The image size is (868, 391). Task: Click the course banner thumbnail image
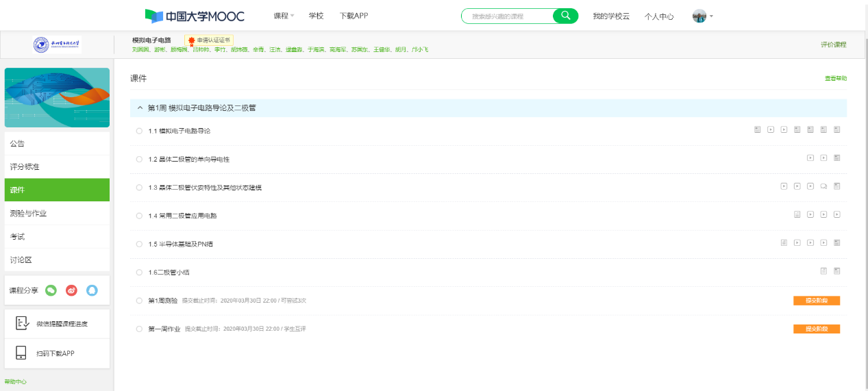tap(57, 97)
